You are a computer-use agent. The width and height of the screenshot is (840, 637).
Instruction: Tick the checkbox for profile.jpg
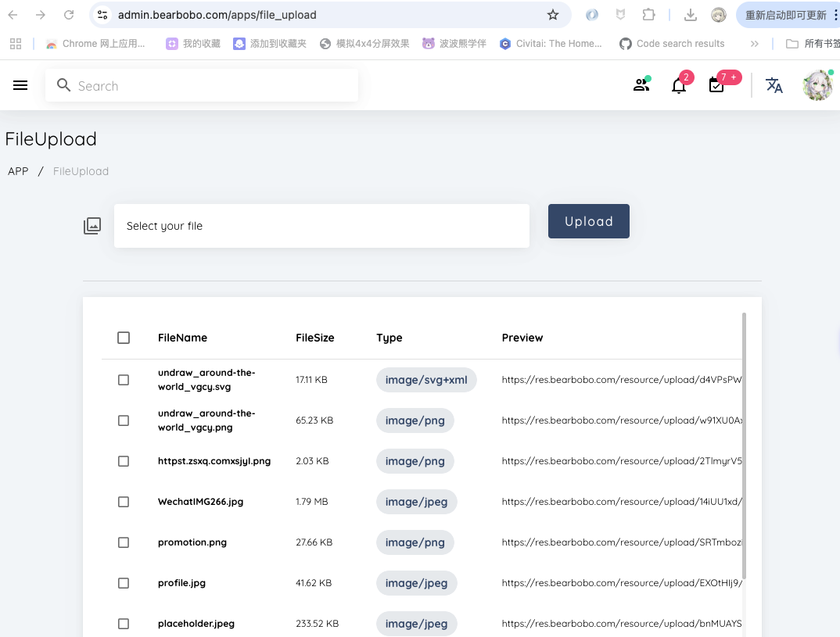tap(124, 583)
